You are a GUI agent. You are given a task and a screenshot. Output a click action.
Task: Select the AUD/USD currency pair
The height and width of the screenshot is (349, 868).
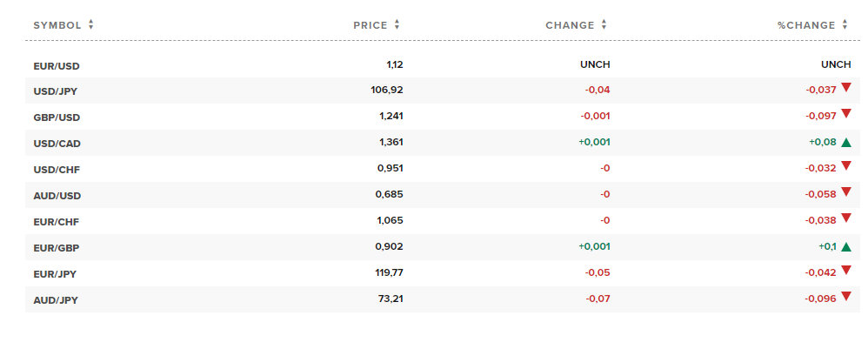(x=57, y=196)
